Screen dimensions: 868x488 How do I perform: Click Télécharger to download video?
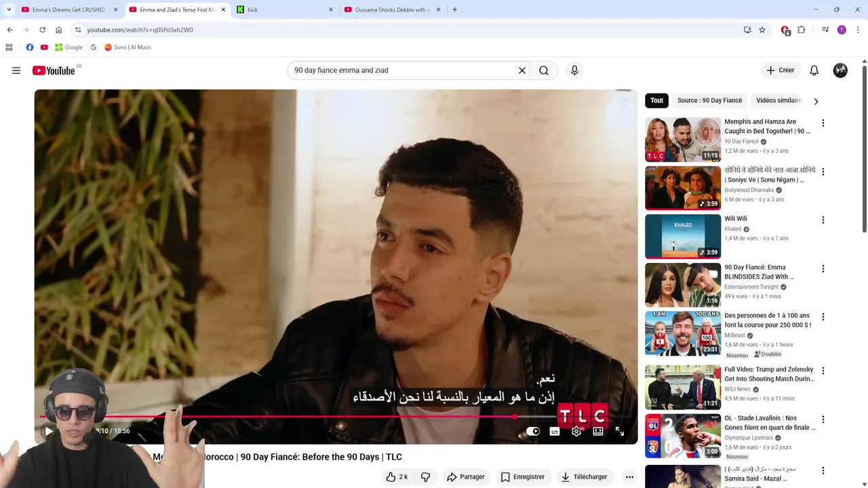coord(584,477)
